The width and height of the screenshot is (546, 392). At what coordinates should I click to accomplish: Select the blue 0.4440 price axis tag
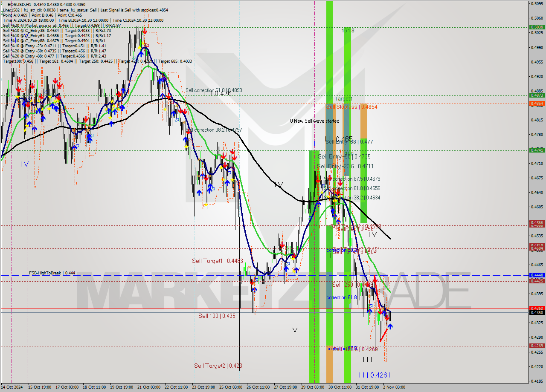(x=537, y=275)
